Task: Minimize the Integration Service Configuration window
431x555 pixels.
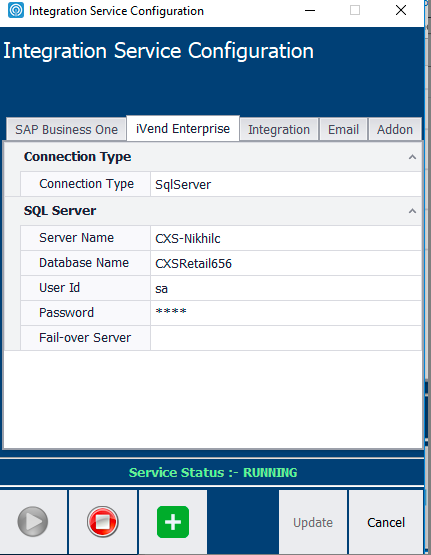Action: 310,10
